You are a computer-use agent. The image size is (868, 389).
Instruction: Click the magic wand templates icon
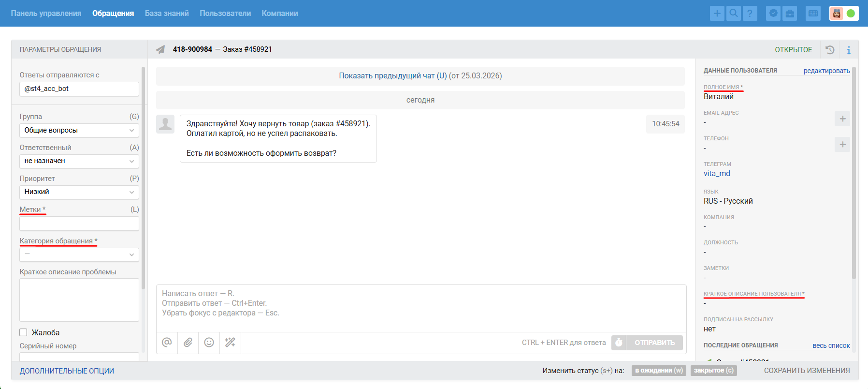click(x=230, y=343)
